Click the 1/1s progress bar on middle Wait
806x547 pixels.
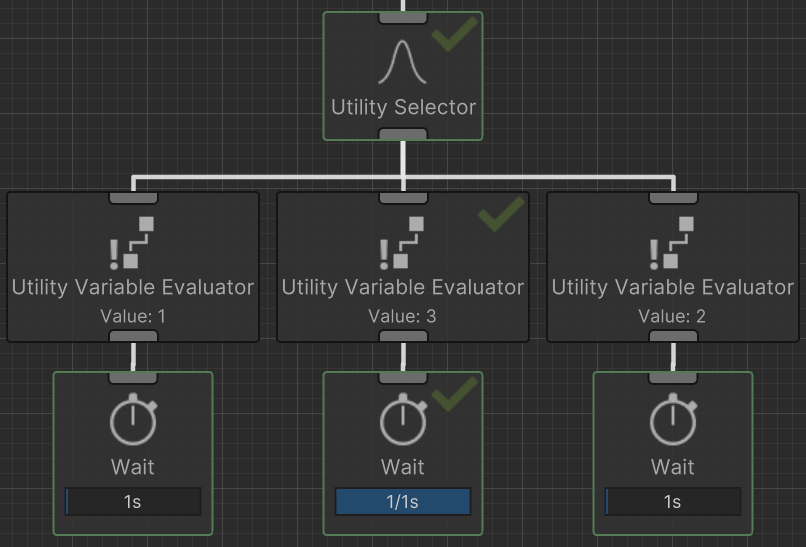(x=403, y=501)
